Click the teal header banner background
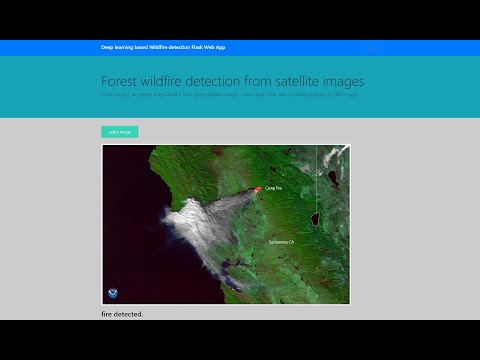 coord(240,108)
